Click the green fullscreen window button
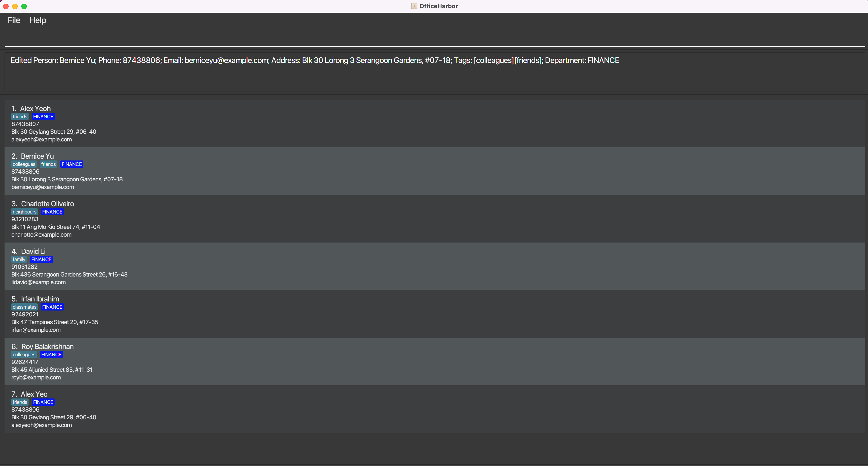 point(24,6)
